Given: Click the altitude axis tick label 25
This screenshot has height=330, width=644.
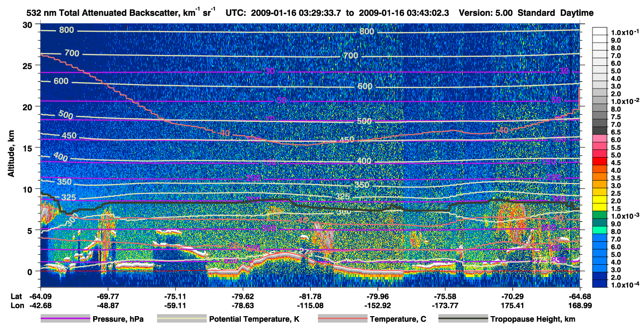Looking at the screenshot, I should [28, 66].
